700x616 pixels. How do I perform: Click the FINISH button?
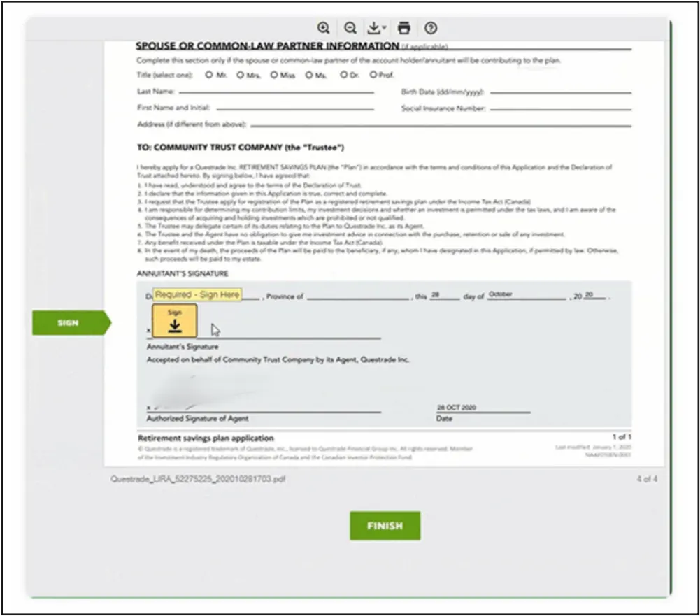pyautogui.click(x=385, y=525)
